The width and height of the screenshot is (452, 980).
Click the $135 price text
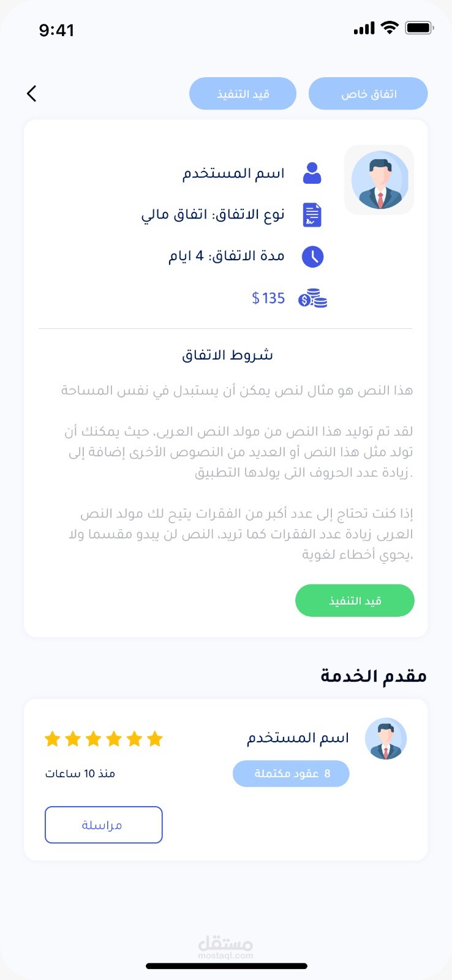268,298
